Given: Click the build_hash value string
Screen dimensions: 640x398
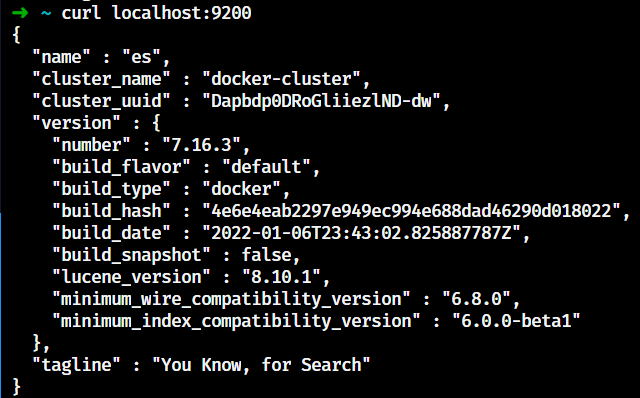Looking at the screenshot, I should click(411, 211).
